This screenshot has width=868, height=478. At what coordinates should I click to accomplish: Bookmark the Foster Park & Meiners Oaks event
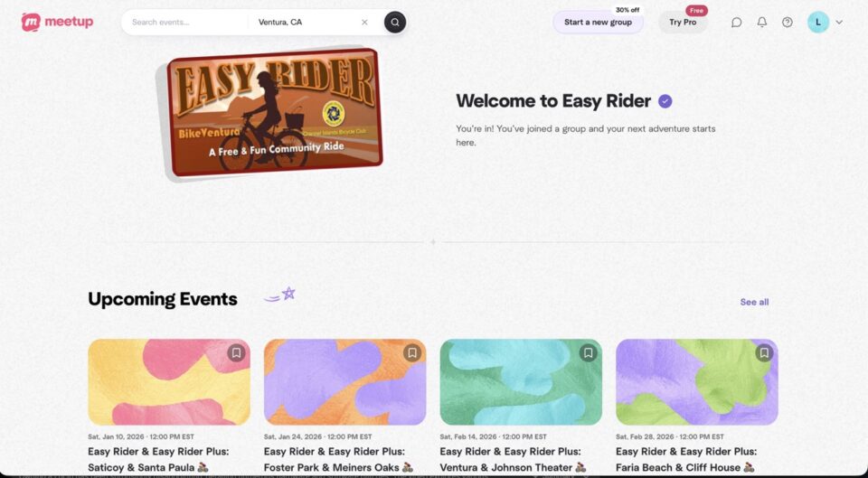412,353
